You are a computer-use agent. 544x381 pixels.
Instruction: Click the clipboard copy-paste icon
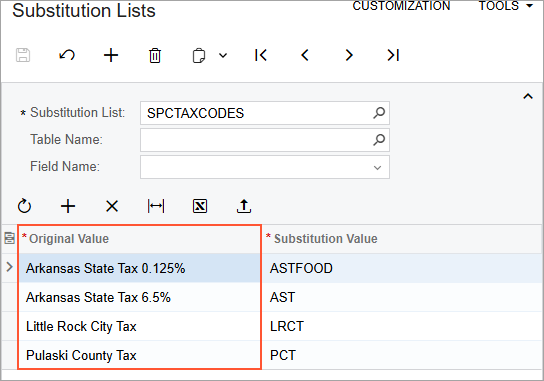point(199,56)
